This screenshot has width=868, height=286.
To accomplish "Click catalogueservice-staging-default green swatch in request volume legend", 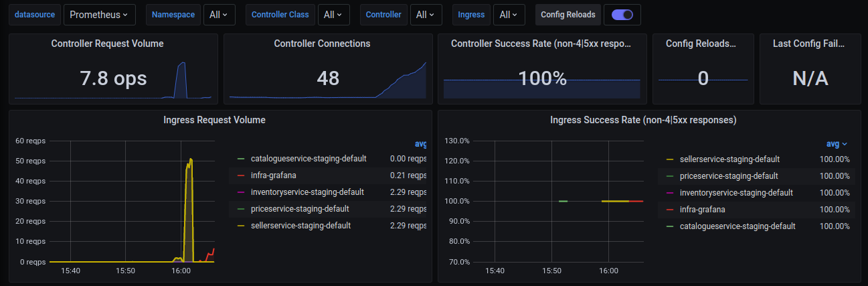I will click(x=241, y=159).
